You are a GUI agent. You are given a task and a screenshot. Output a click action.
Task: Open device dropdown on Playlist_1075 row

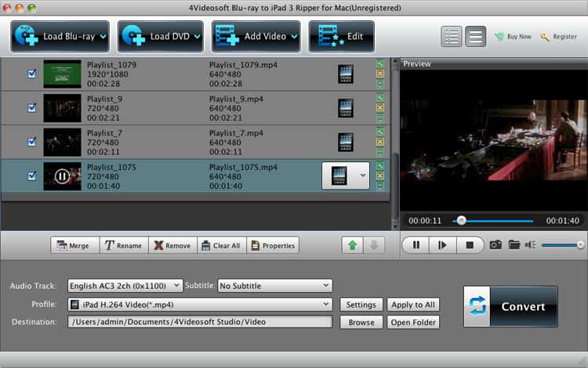(363, 175)
